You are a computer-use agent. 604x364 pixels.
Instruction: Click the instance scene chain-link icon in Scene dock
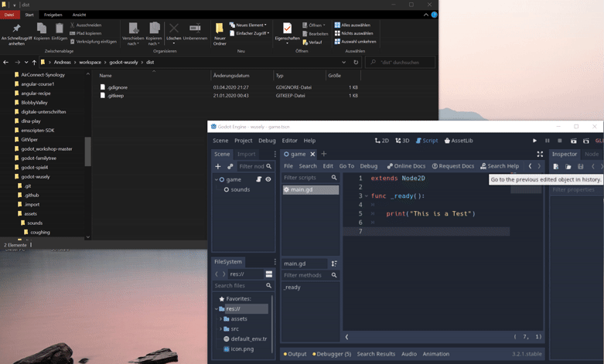[x=230, y=166]
